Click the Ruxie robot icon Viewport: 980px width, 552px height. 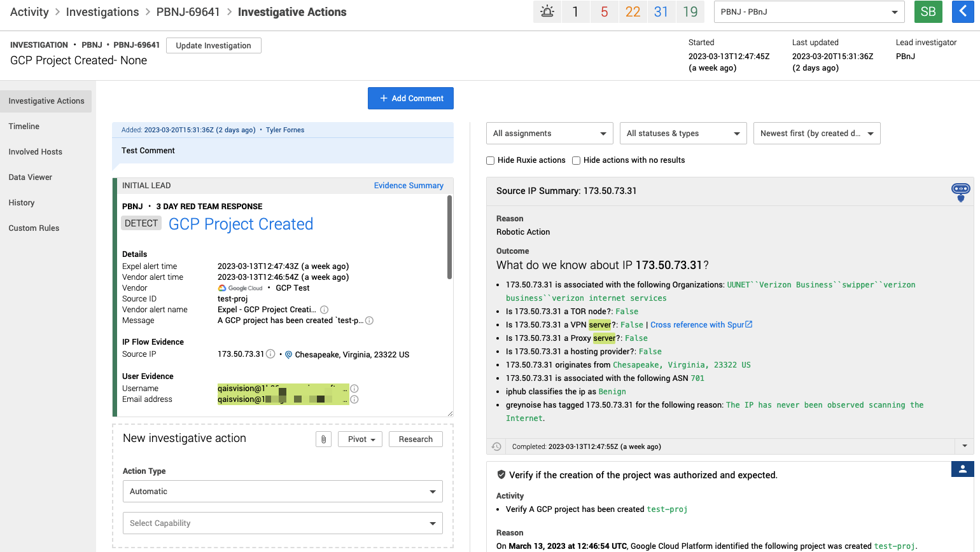960,191
